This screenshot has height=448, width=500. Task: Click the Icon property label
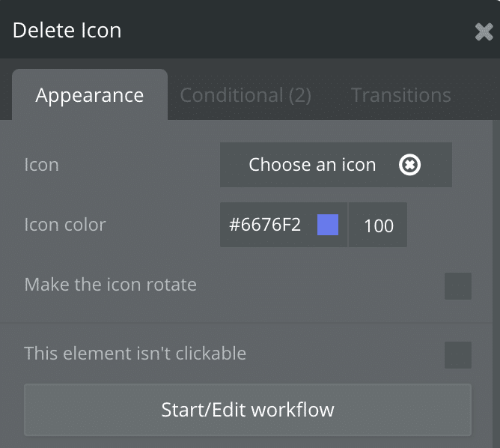click(41, 165)
